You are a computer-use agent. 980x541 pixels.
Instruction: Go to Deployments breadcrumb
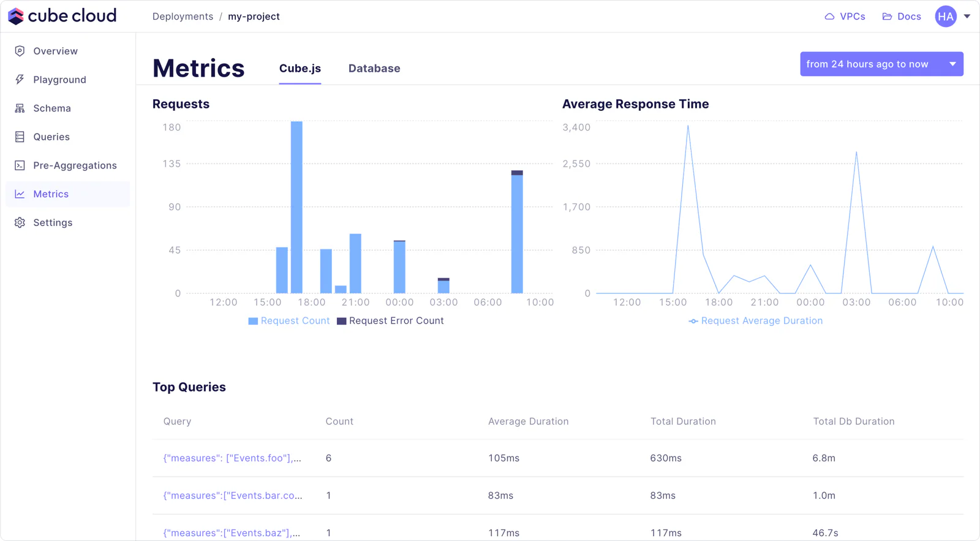point(183,17)
